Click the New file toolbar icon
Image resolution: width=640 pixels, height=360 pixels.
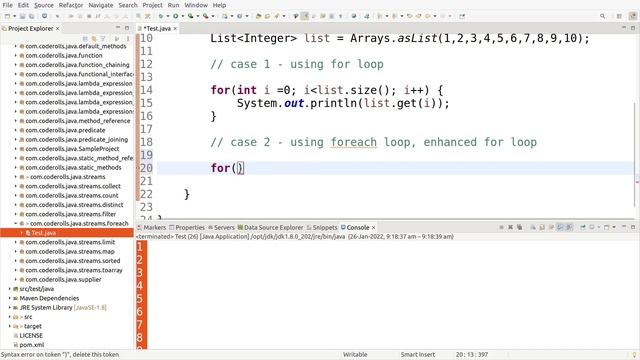coord(7,16)
